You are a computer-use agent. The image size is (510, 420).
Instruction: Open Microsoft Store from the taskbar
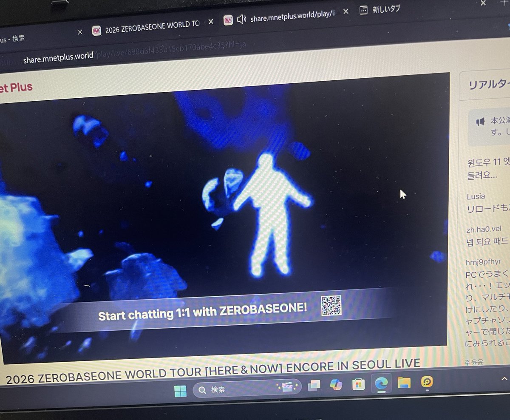pos(358,384)
